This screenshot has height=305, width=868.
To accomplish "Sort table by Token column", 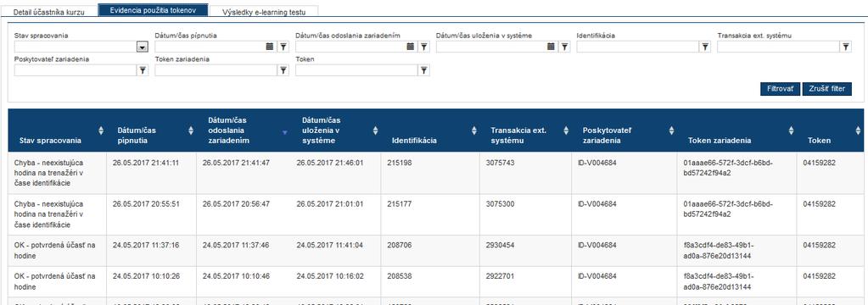I will (x=859, y=130).
